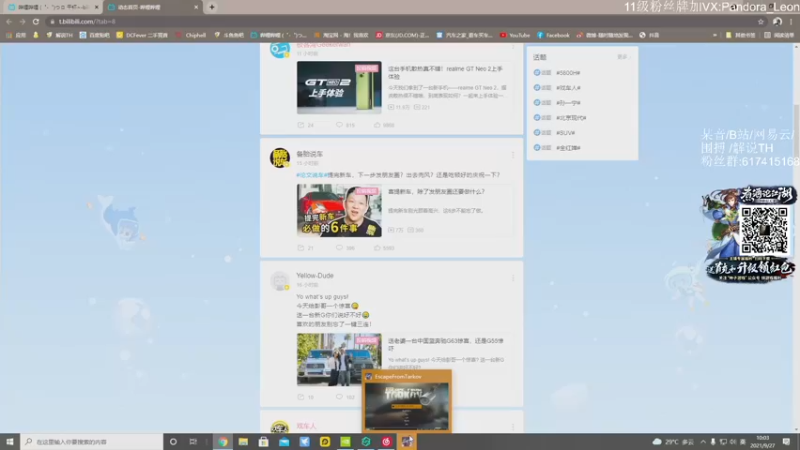Open the NVIDIA app on the taskbar
The width and height of the screenshot is (800, 450).
pyautogui.click(x=345, y=442)
